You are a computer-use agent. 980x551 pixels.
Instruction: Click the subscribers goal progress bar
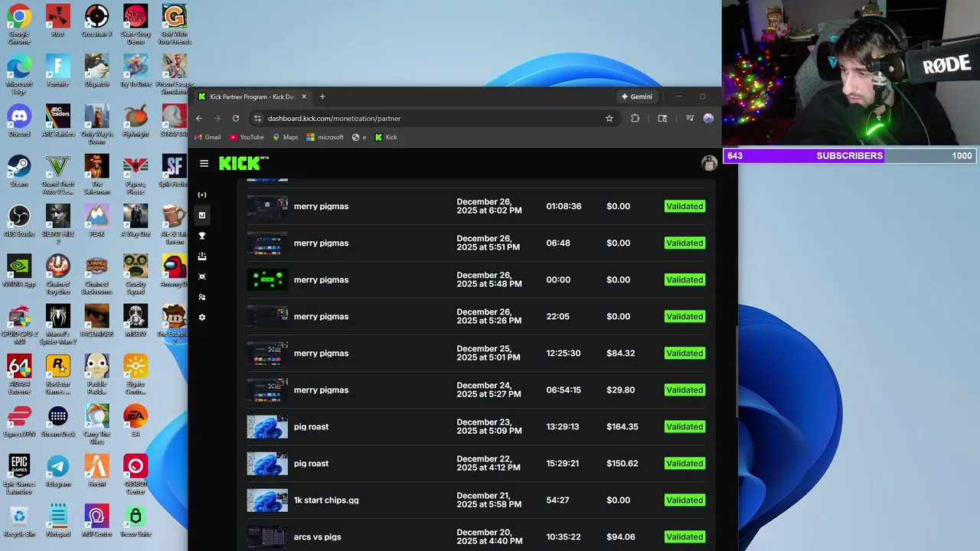pyautogui.click(x=849, y=155)
